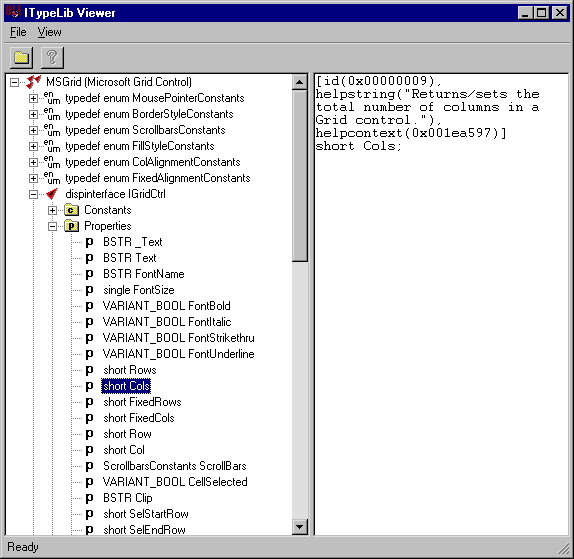
Task: Click property icon beside short FixedRows
Action: (x=89, y=402)
